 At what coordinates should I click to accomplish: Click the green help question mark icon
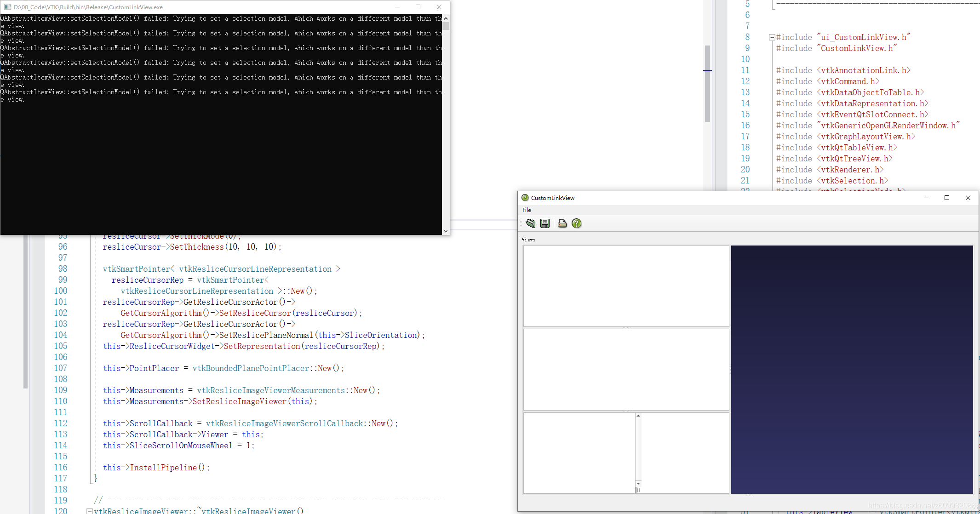[x=576, y=223]
